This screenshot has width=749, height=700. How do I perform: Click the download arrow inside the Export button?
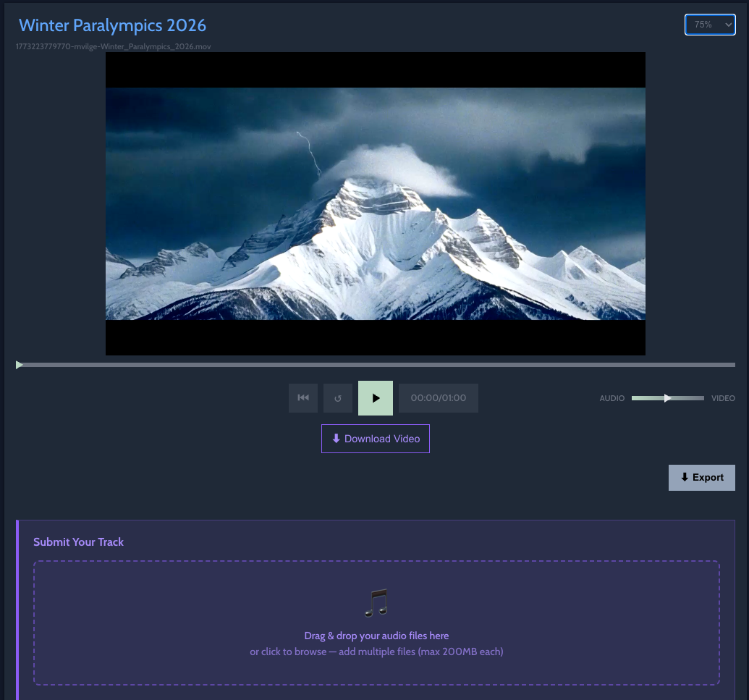click(685, 477)
